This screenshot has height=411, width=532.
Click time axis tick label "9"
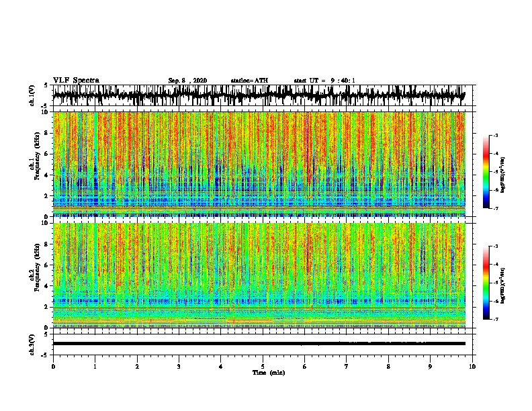(430, 367)
